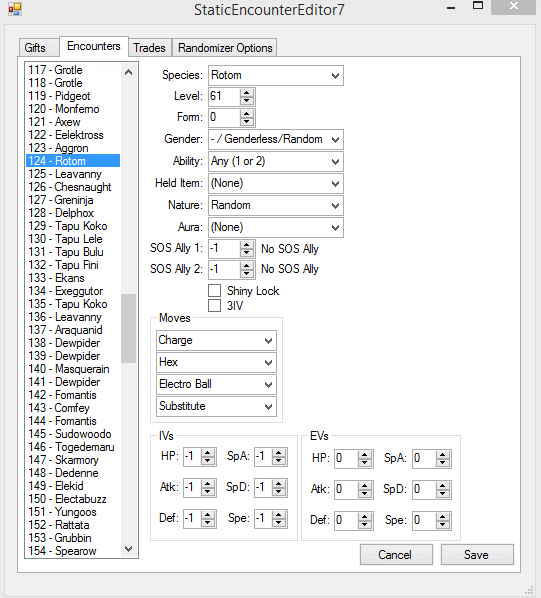The height and width of the screenshot is (598, 541).
Task: Tick the 3IV checkbox
Action: coord(215,305)
